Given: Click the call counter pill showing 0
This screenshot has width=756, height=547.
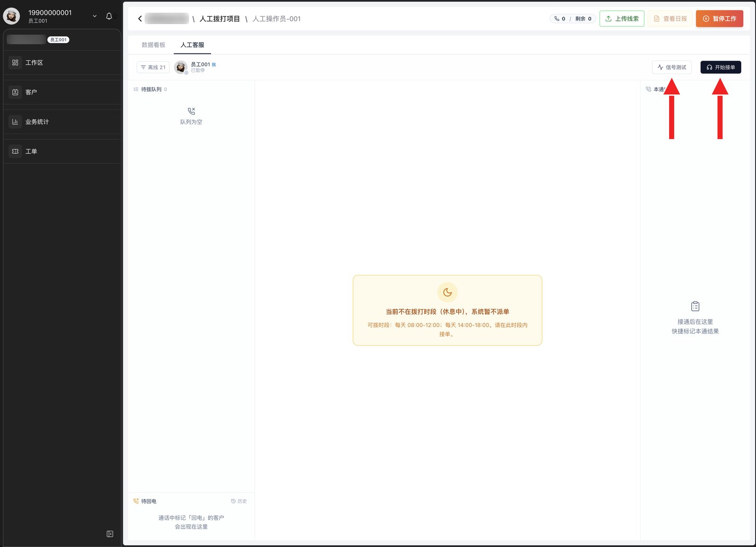Looking at the screenshot, I should tap(573, 19).
